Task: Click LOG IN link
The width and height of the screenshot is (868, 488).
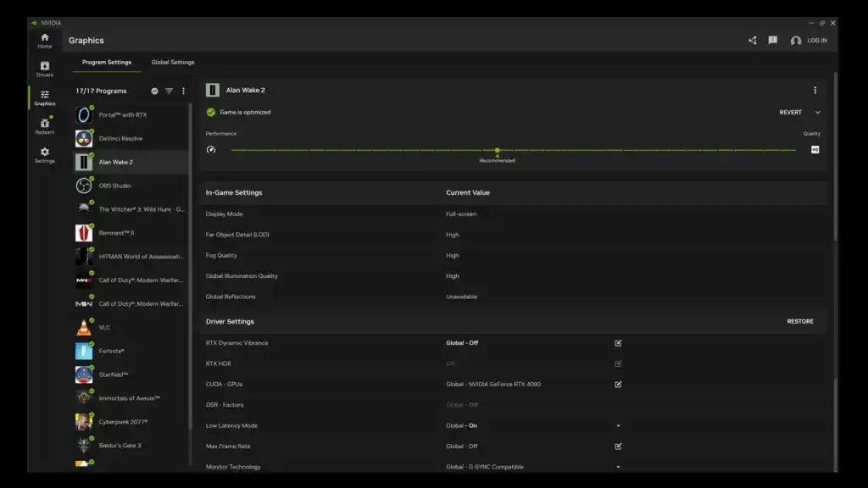Action: click(817, 41)
